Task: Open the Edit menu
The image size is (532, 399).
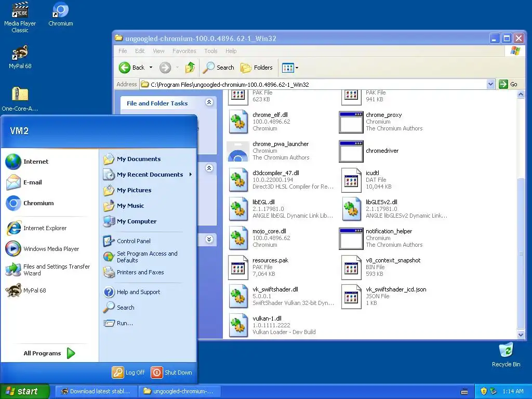Action: [x=140, y=51]
